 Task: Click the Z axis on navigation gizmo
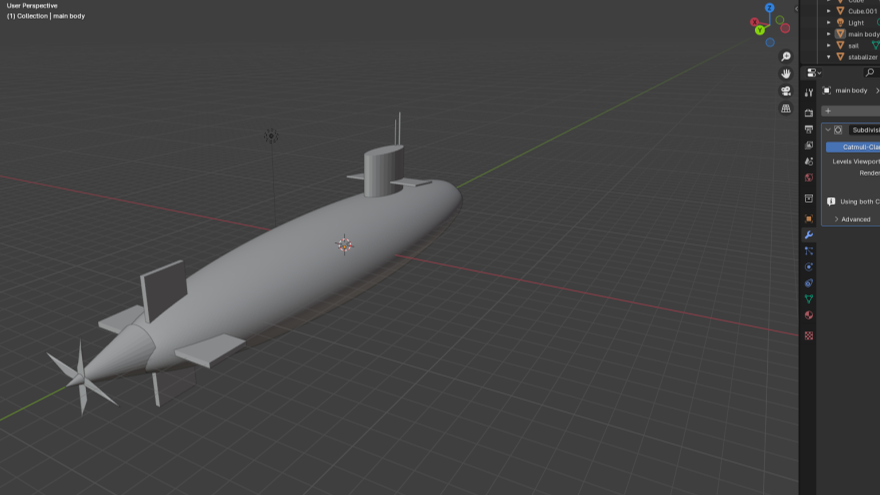770,7
